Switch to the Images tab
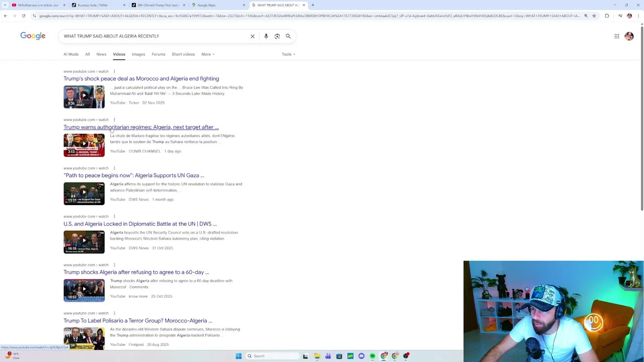 pos(138,54)
